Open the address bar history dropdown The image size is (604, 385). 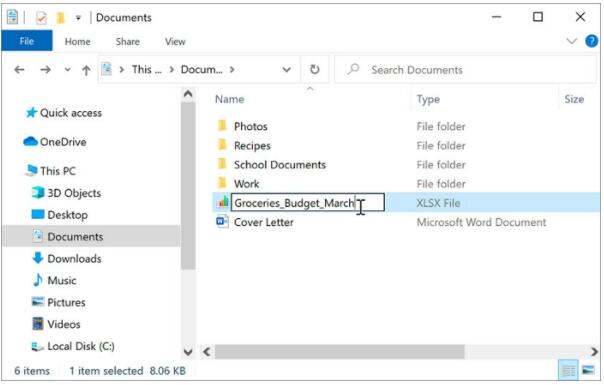coord(287,70)
